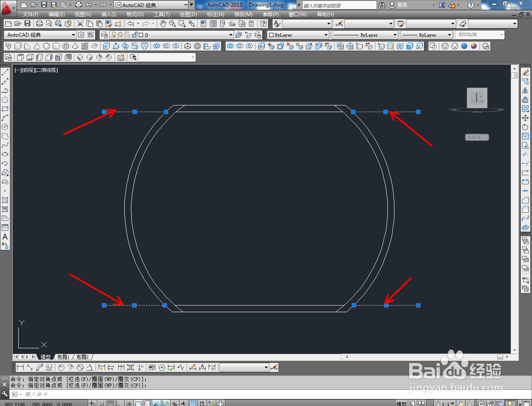The height and width of the screenshot is (406, 532).
Task: Open the text style dropdown
Action: tap(307, 24)
